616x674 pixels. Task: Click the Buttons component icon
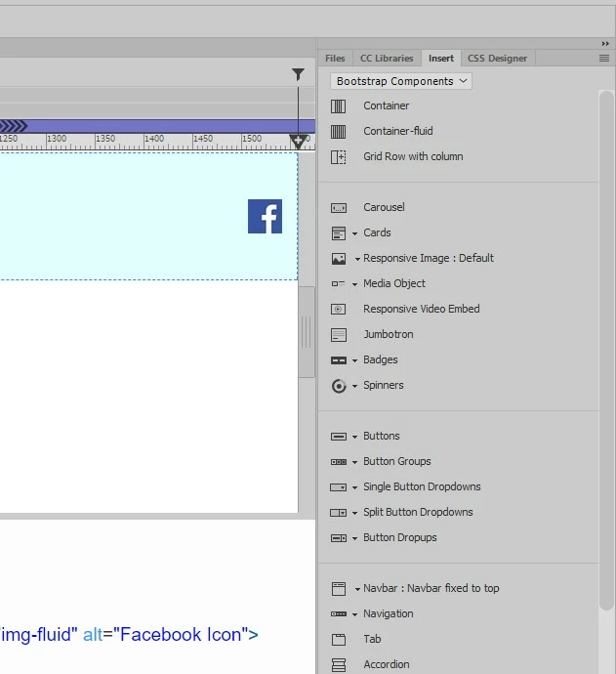coord(339,437)
